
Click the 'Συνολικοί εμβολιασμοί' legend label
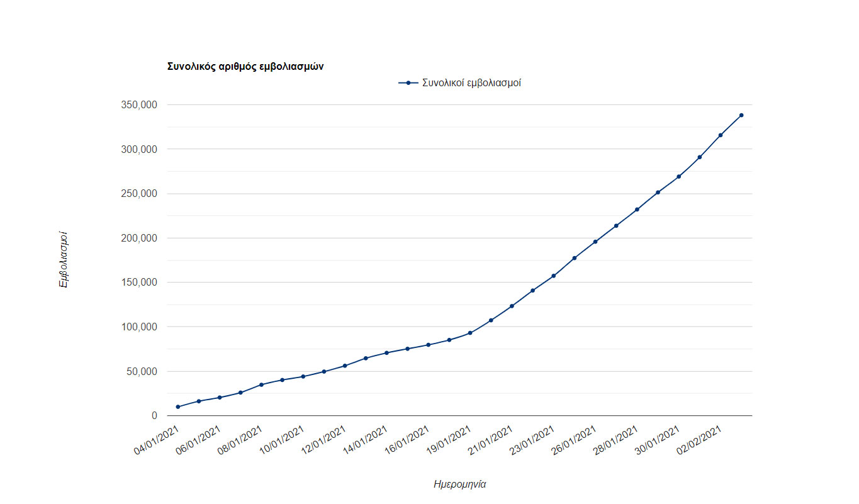click(x=471, y=83)
